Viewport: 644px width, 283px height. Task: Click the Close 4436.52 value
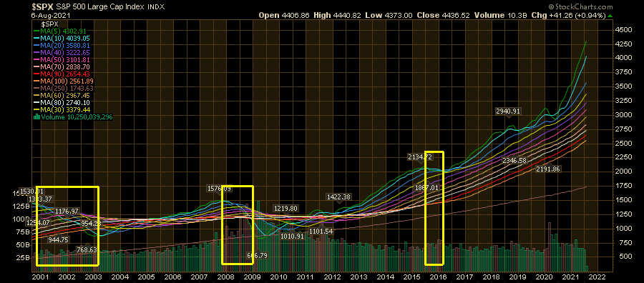(443, 16)
